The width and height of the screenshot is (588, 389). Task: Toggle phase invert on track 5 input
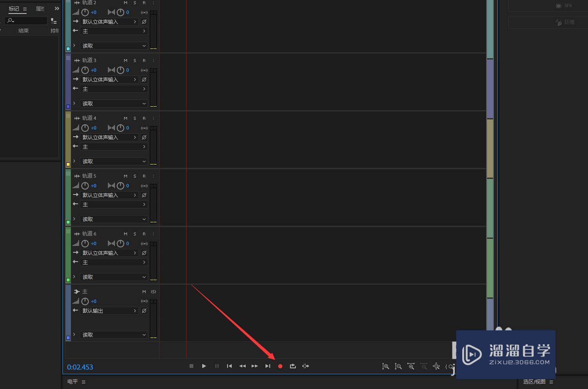(x=144, y=195)
